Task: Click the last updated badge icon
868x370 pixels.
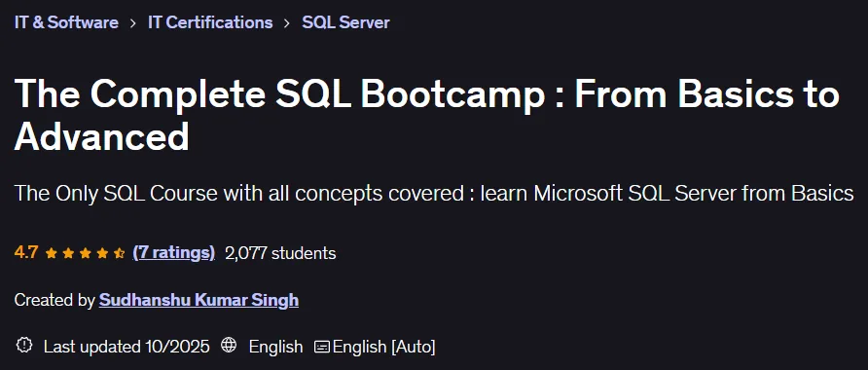Action: [24, 346]
